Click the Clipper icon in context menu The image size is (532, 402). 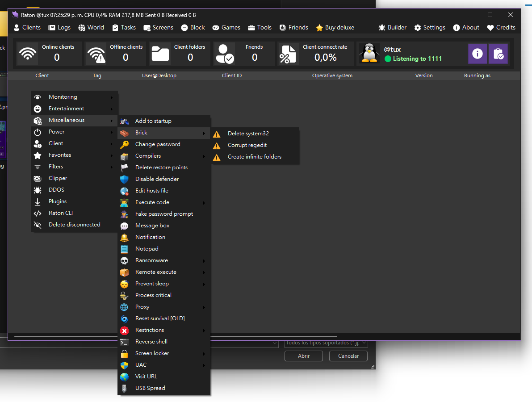pyautogui.click(x=38, y=178)
